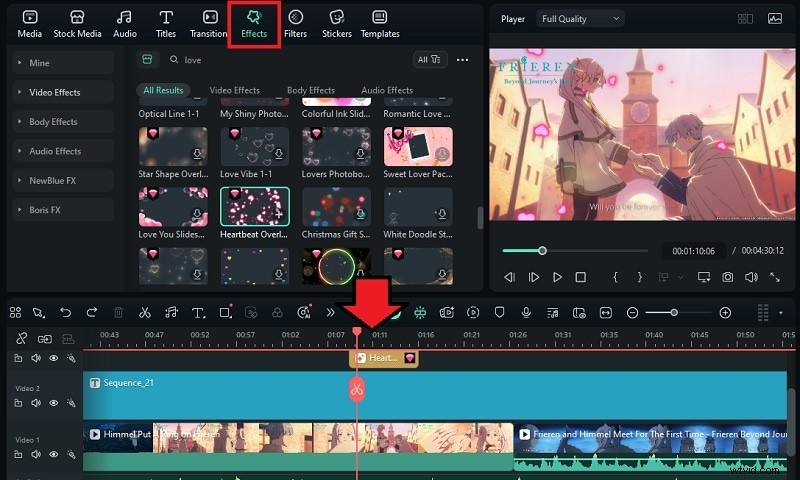Add Heartbeat Overlay effect with plus icon
Viewport: 800px width, 480px height.
(x=279, y=214)
